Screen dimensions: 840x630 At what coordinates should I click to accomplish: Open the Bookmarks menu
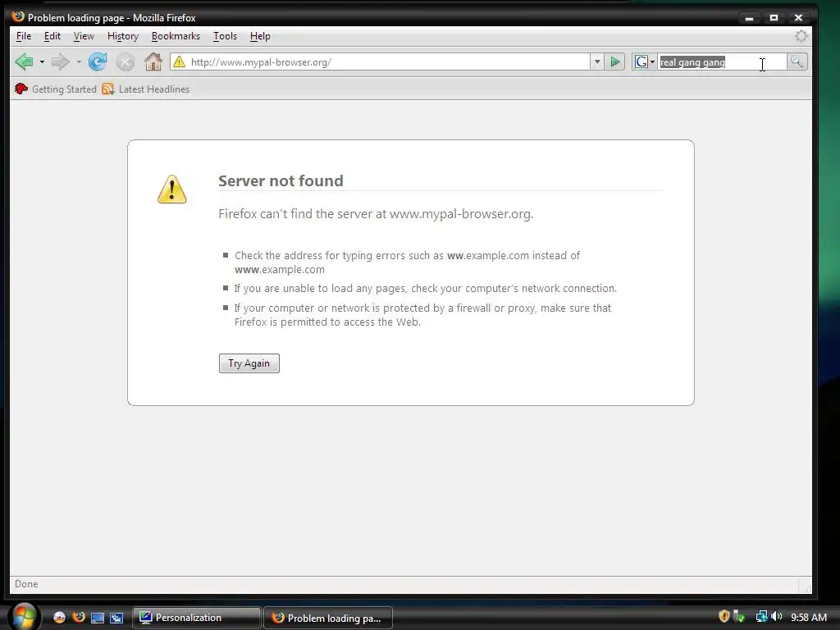176,36
